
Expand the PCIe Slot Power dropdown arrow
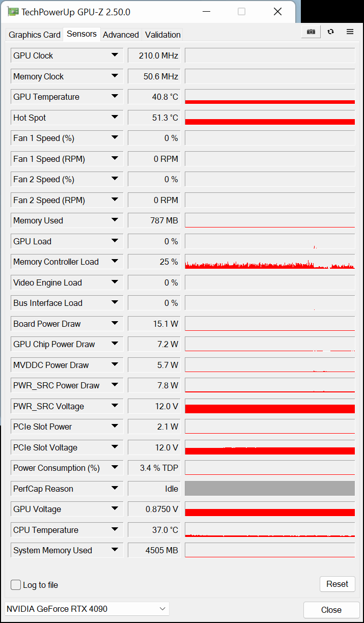tap(115, 427)
